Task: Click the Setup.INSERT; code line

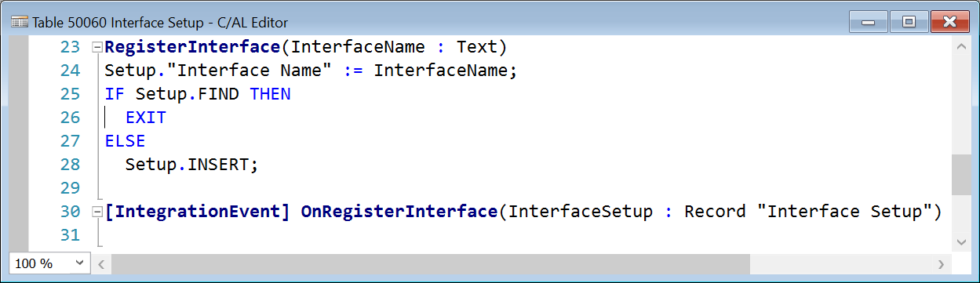Action: 192,165
